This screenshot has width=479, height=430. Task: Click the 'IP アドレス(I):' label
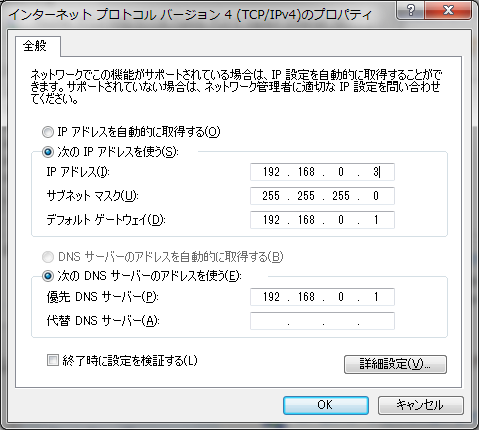pyautogui.click(x=78, y=172)
